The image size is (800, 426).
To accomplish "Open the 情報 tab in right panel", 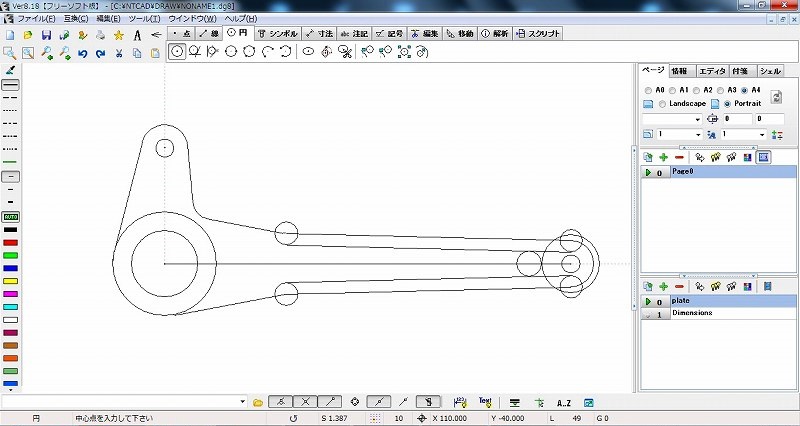I will pos(680,71).
